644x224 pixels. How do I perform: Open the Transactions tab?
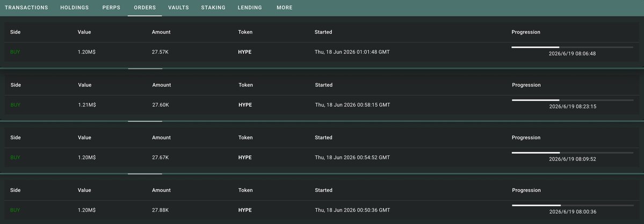coord(26,8)
